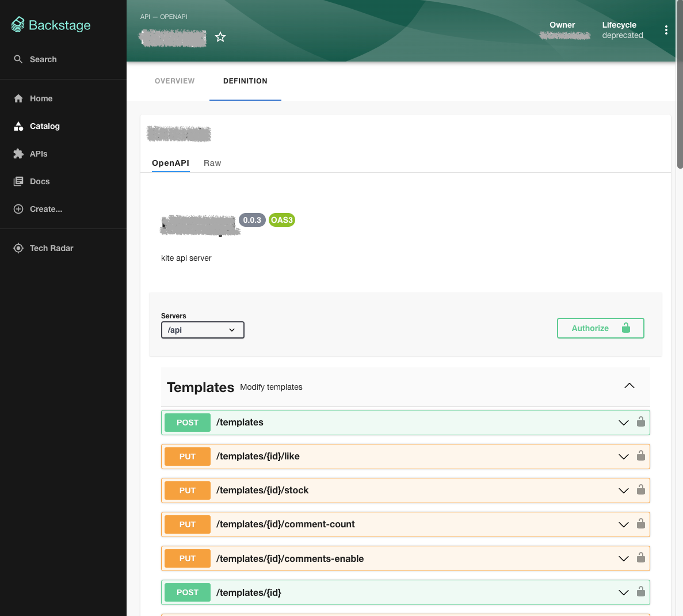This screenshot has width=683, height=616.
Task: Click the POST badge of /templates
Action: tap(188, 423)
